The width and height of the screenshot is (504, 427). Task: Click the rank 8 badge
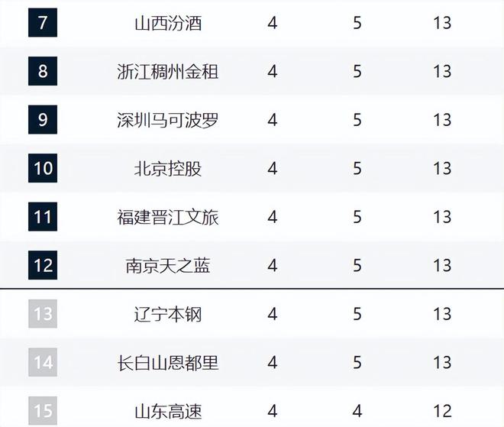pos(43,71)
